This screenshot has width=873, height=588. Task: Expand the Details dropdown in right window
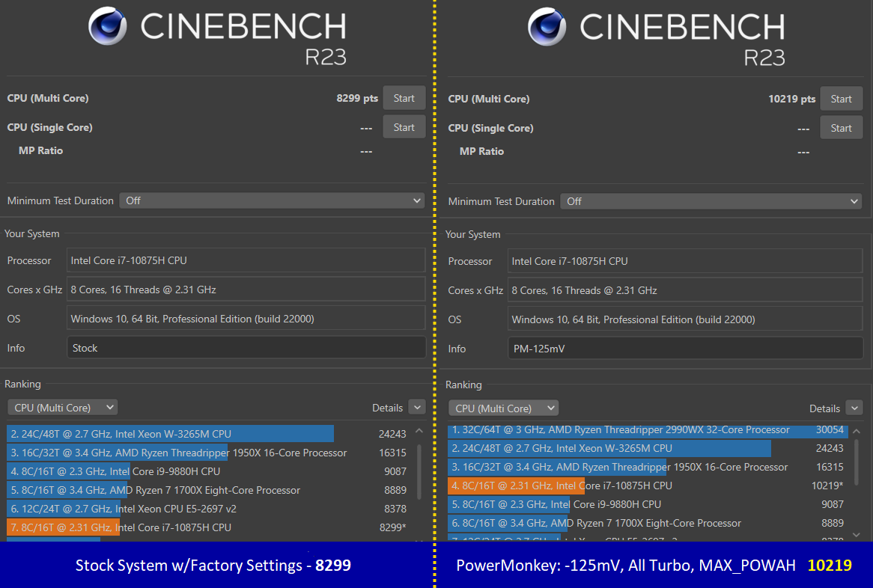click(854, 408)
